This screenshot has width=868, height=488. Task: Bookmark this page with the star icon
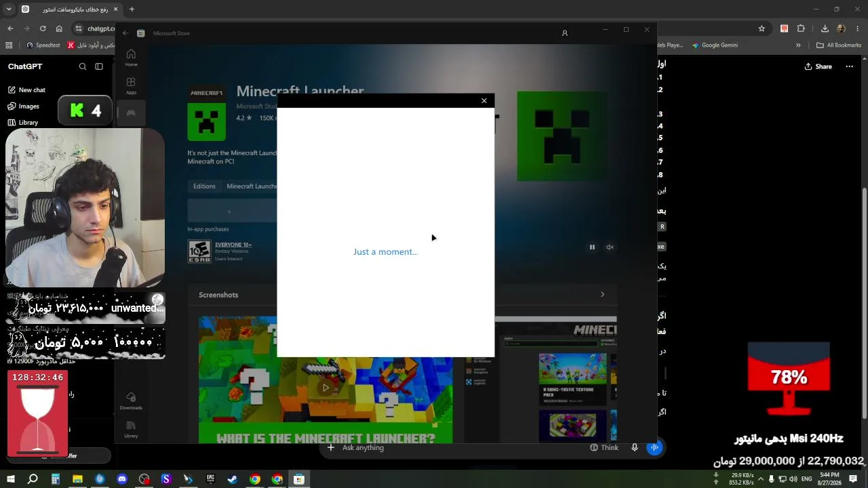(x=762, y=28)
